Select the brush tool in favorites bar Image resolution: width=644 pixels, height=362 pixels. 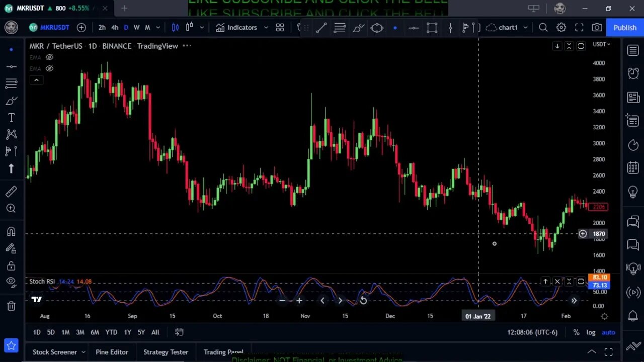(x=358, y=28)
